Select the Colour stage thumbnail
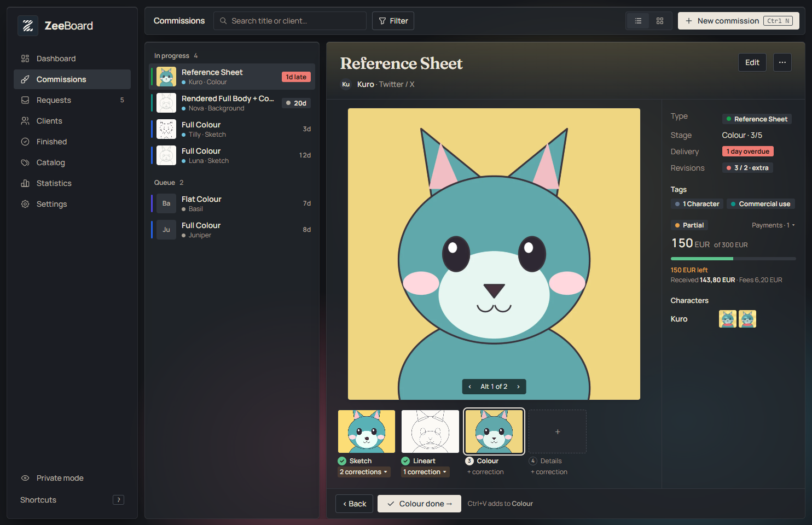Screen dimensions: 812x525 click(x=494, y=431)
